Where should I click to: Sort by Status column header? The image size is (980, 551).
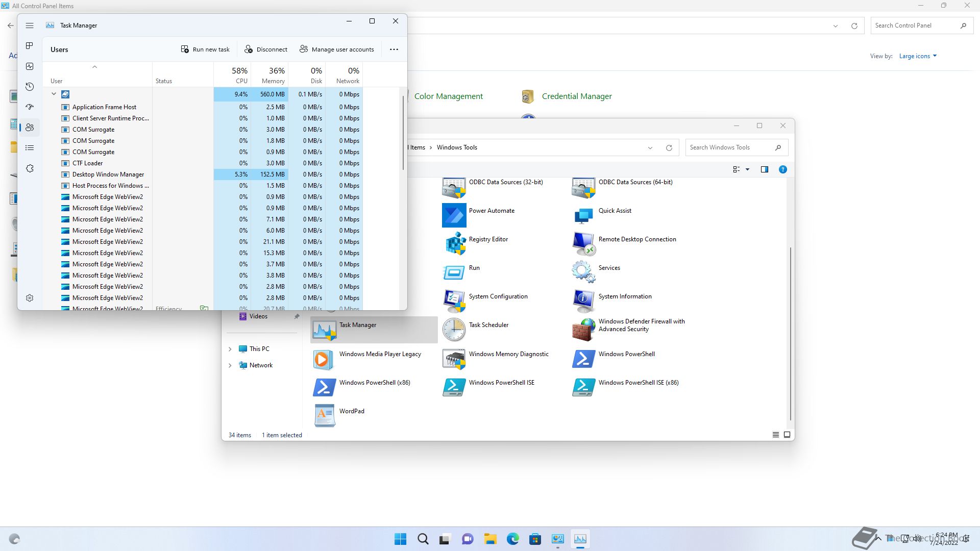tap(183, 74)
